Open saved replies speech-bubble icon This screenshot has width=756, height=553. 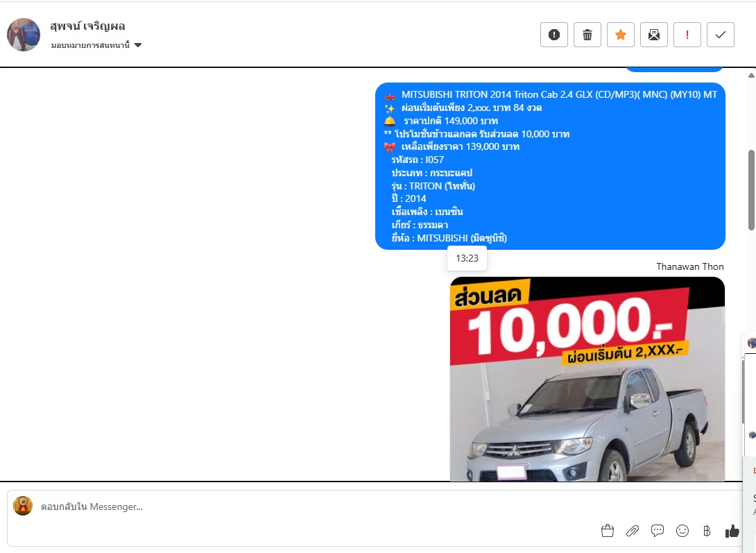click(x=657, y=531)
